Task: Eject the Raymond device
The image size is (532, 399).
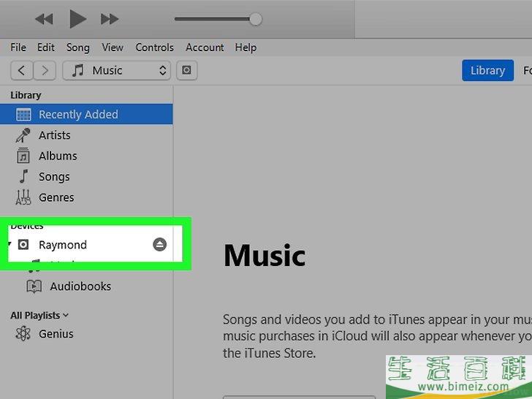Action: point(160,244)
